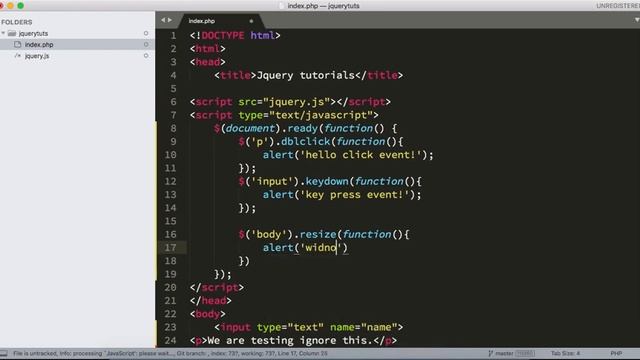The height and width of the screenshot is (360, 640).
Task: Click the 'input' selector string on line 12
Action: click(272, 181)
